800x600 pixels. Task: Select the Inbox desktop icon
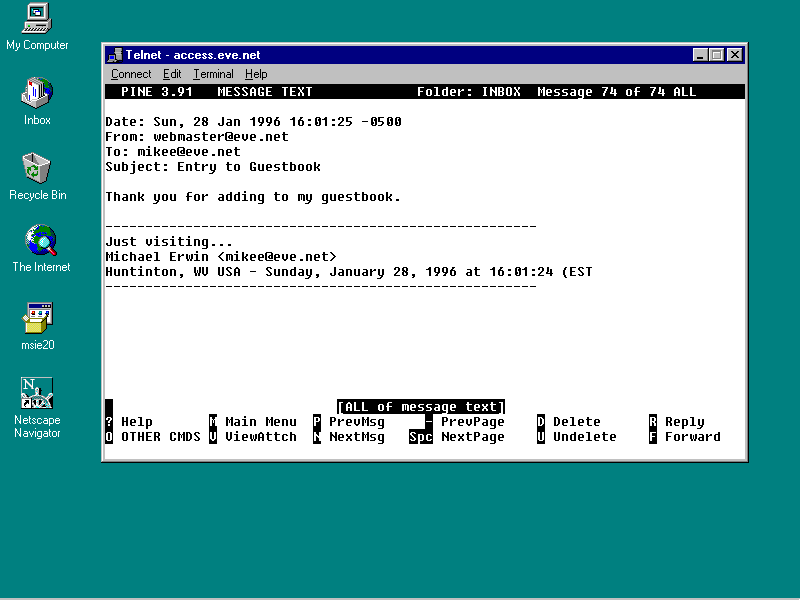(x=37, y=93)
